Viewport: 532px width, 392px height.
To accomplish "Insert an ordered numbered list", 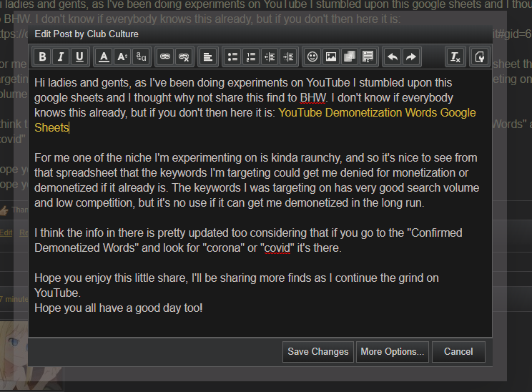I will click(x=251, y=57).
